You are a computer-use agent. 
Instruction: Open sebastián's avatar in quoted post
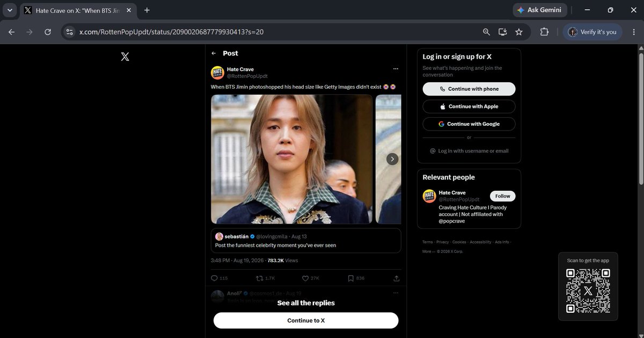point(219,236)
